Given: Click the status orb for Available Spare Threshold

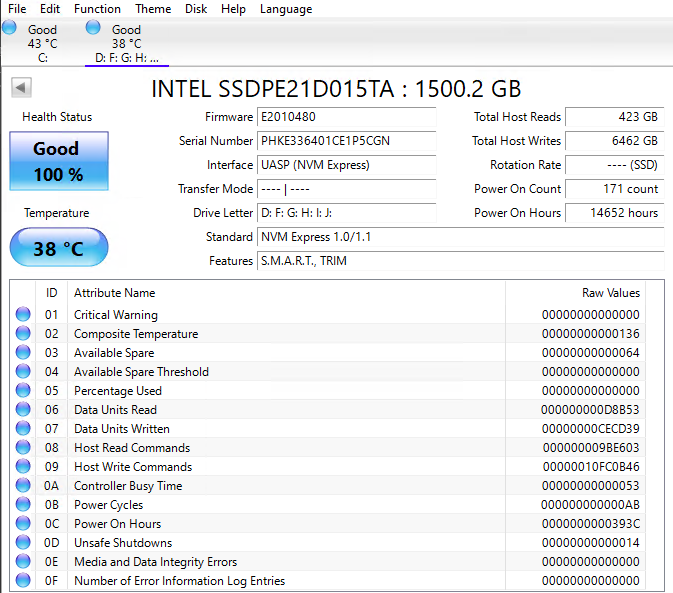Looking at the screenshot, I should click(x=23, y=371).
